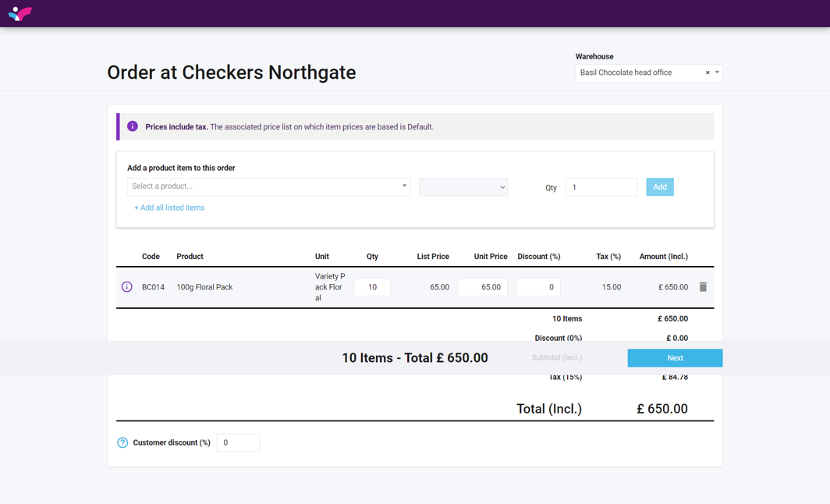Expand the Warehouse dropdown arrow
Image resolution: width=830 pixels, height=504 pixels.
[x=717, y=73]
